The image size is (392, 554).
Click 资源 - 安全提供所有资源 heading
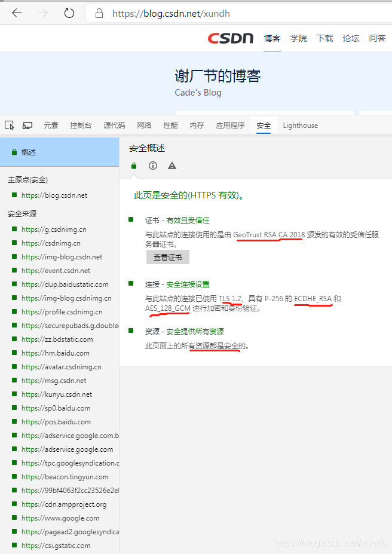tap(184, 332)
